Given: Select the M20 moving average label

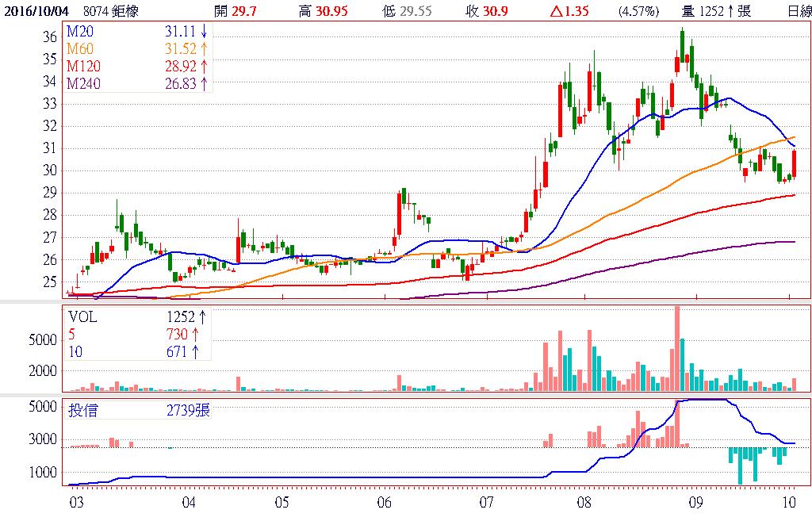Looking at the screenshot, I should tap(79, 31).
